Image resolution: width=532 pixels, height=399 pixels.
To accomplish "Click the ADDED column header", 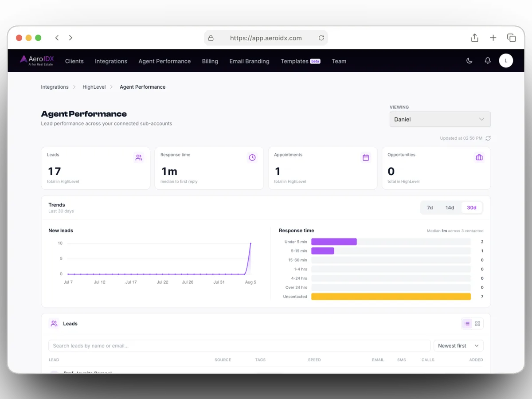I will pyautogui.click(x=476, y=360).
